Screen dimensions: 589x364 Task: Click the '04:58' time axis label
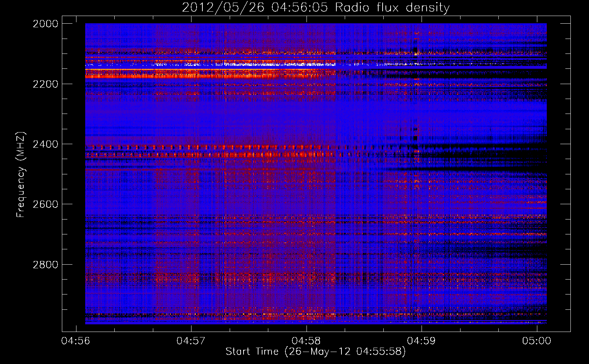pos(306,341)
